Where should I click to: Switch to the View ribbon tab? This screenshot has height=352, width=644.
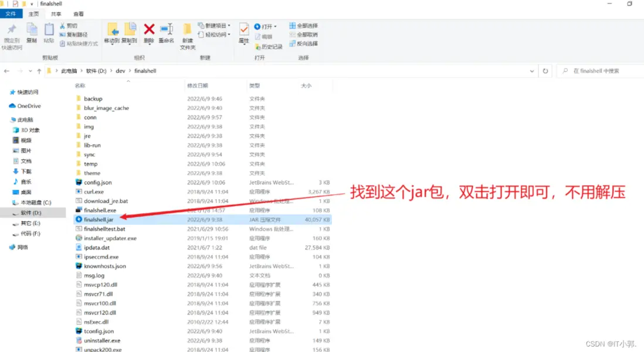(79, 14)
